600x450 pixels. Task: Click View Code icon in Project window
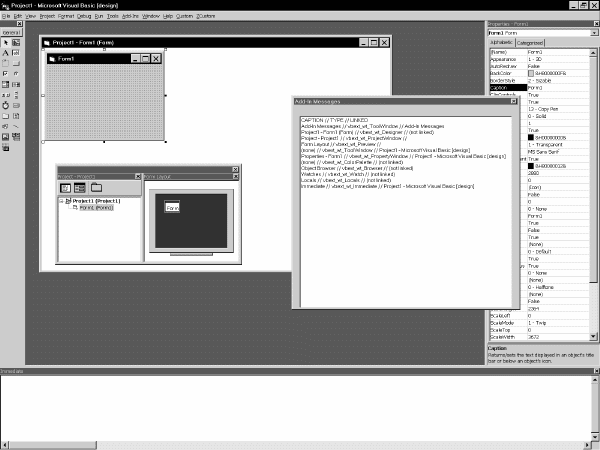click(66, 188)
